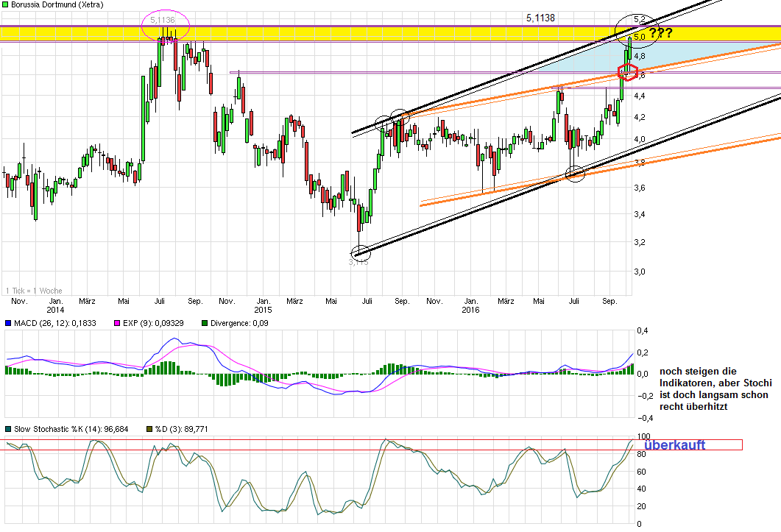Click the '60' stochastic axis label
The width and height of the screenshot is (781, 532).
point(642,472)
